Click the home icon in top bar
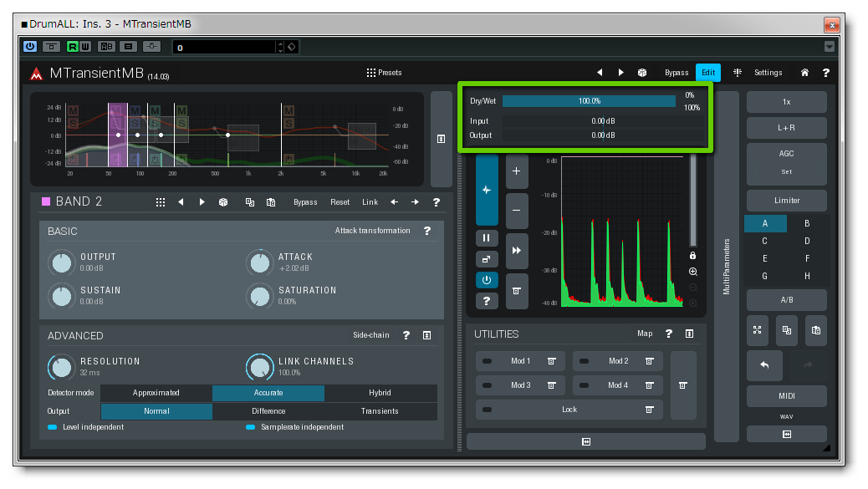The width and height of the screenshot is (868, 489). (804, 73)
